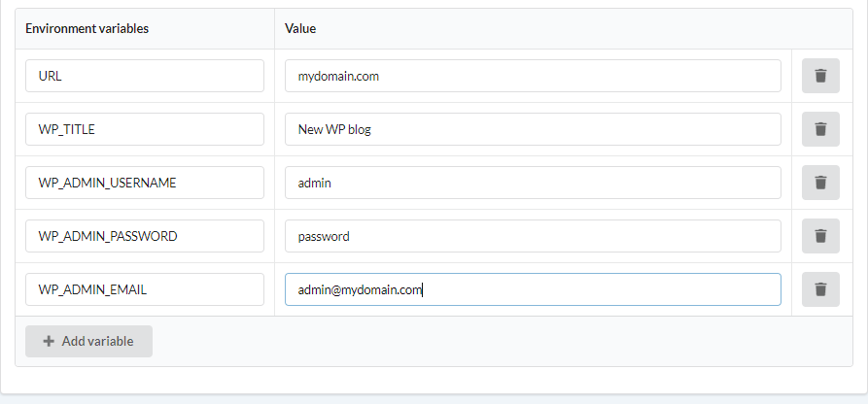The height and width of the screenshot is (404, 868).
Task: Remove the WP_ADMIN_EMAIL variable
Action: click(820, 288)
